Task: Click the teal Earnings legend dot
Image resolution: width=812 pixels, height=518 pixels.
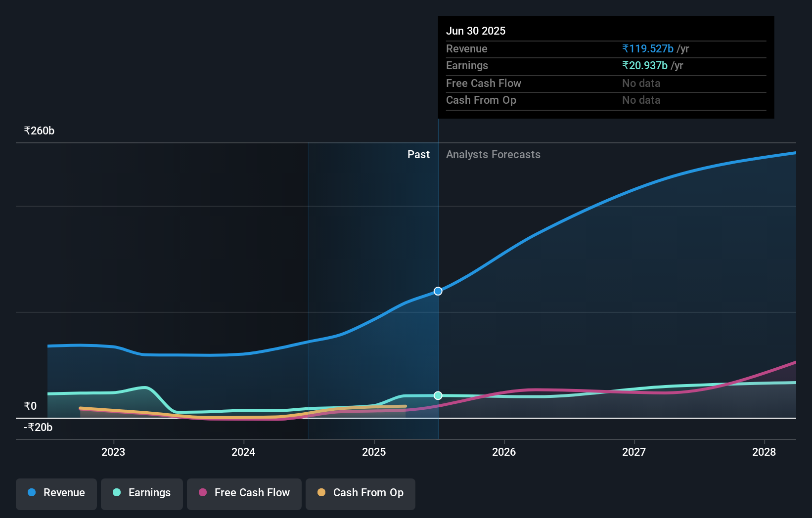Action: pyautogui.click(x=116, y=492)
